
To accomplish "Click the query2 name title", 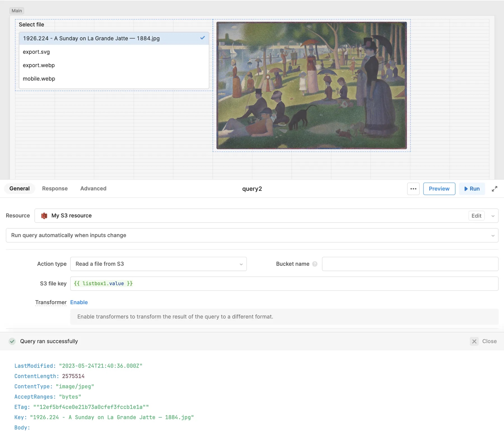I will pos(252,189).
